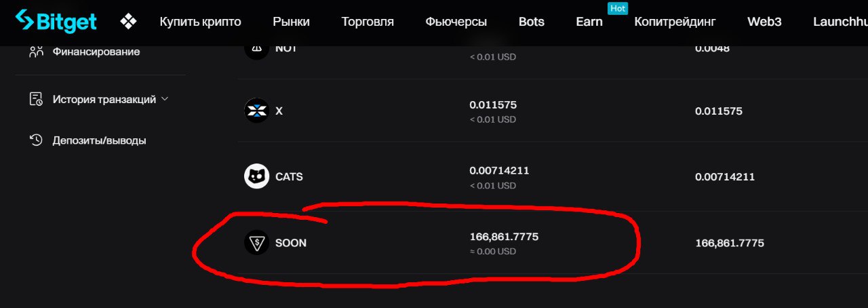868x308 pixels.
Task: Click the CATS coin icon
Action: click(x=257, y=176)
